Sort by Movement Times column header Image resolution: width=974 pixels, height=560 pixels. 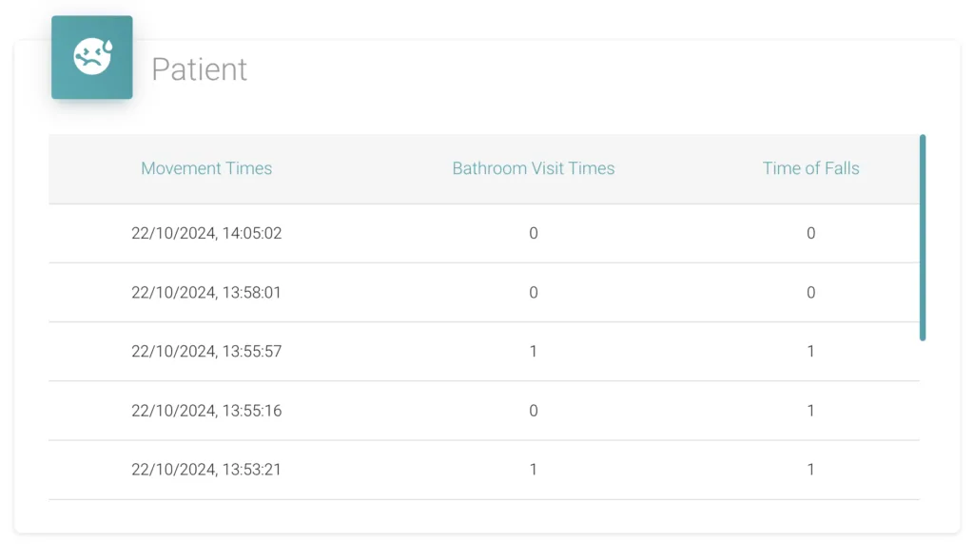[x=206, y=168]
